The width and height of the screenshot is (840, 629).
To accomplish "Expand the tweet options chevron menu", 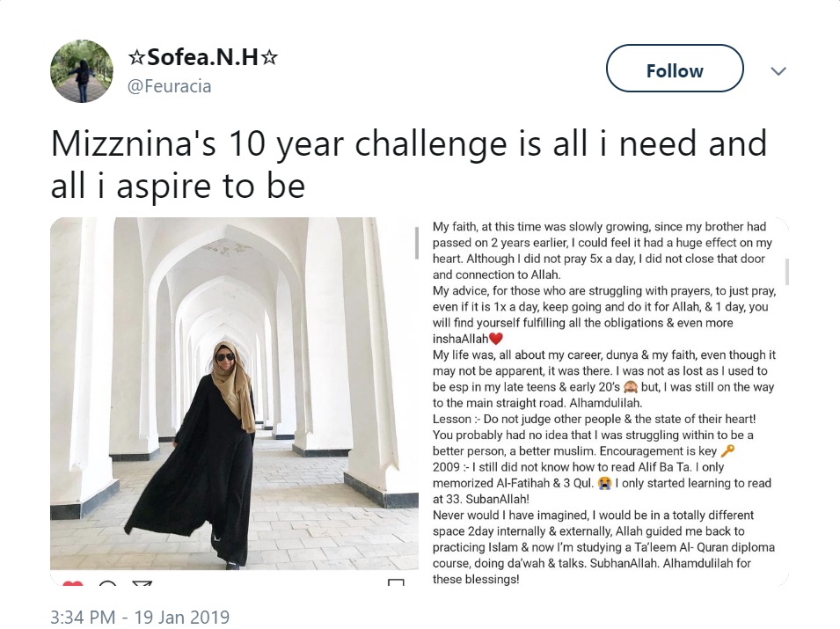I will point(778,71).
